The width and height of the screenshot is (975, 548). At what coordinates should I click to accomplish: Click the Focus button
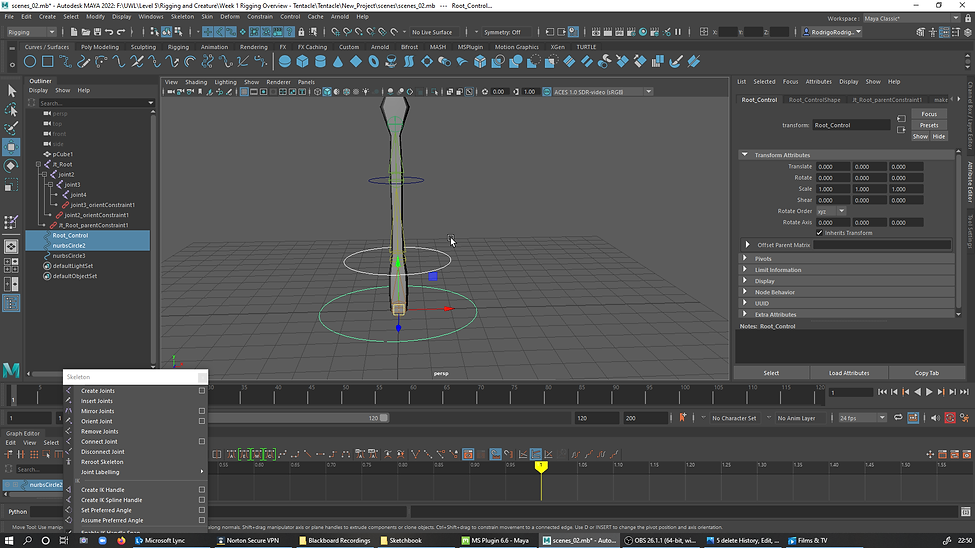(x=929, y=114)
